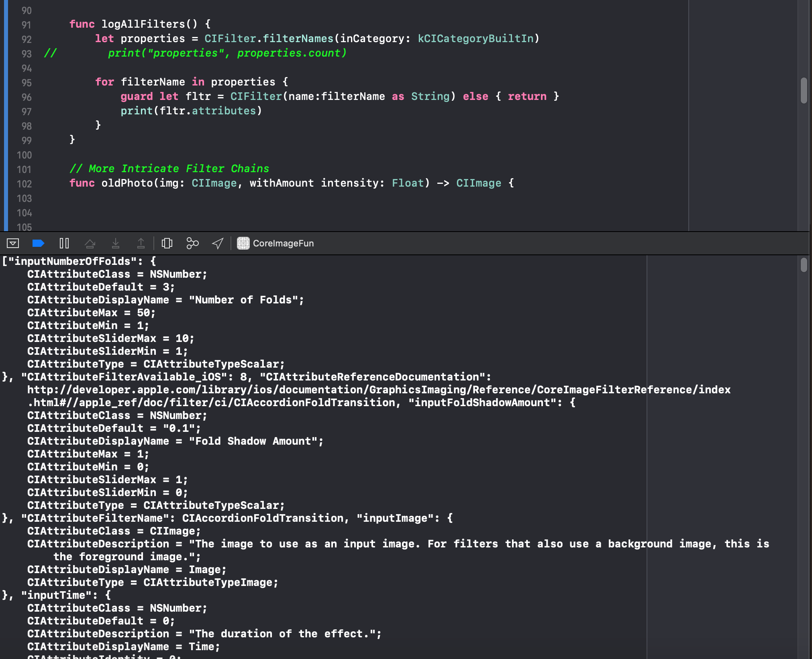
Task: Pause program execution
Action: pyautogui.click(x=64, y=243)
